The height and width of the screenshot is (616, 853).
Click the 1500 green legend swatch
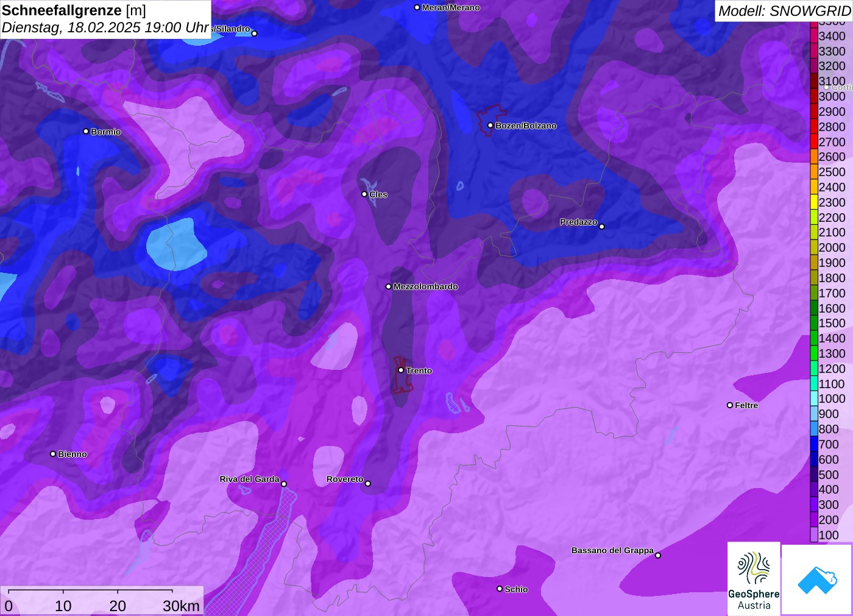pyautogui.click(x=814, y=323)
